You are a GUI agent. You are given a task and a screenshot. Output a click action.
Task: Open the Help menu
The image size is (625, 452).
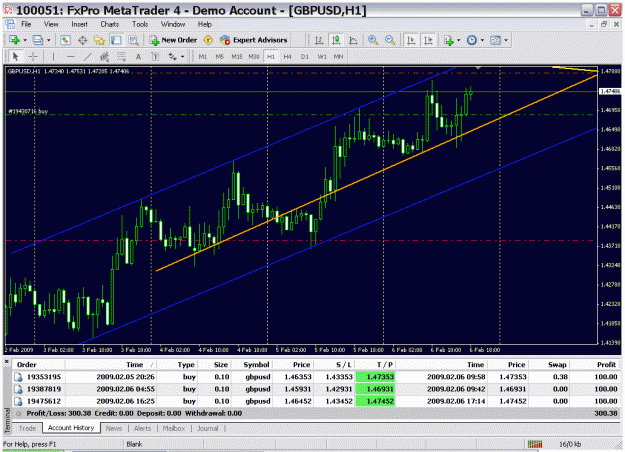[x=204, y=24]
